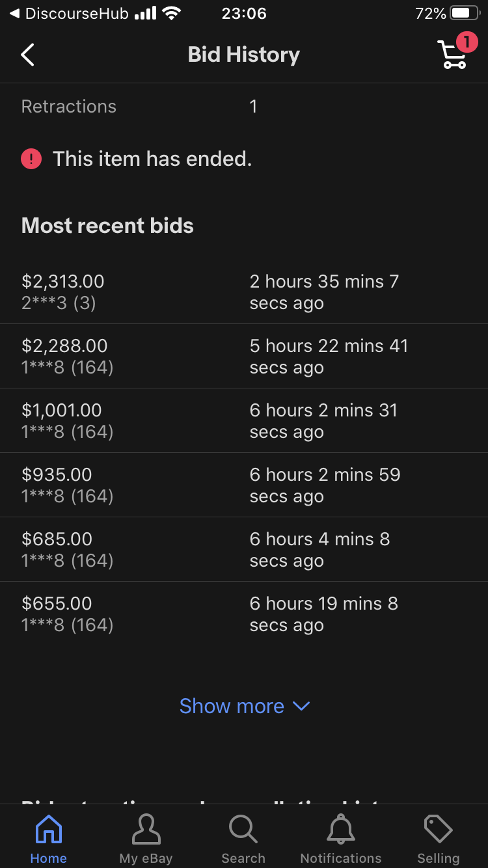Tap the Retractions count row

click(244, 107)
